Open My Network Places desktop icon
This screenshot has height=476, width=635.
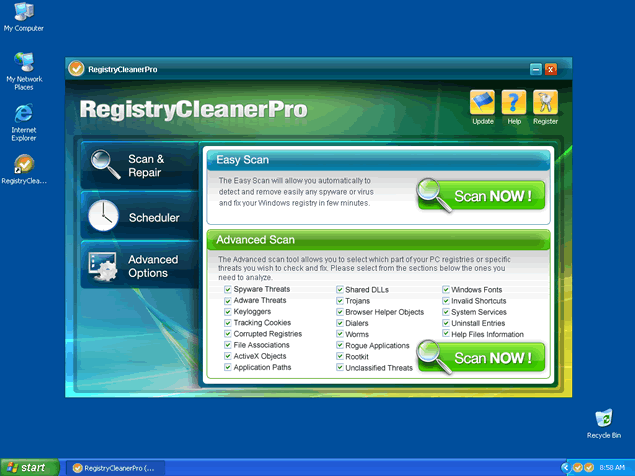23,63
